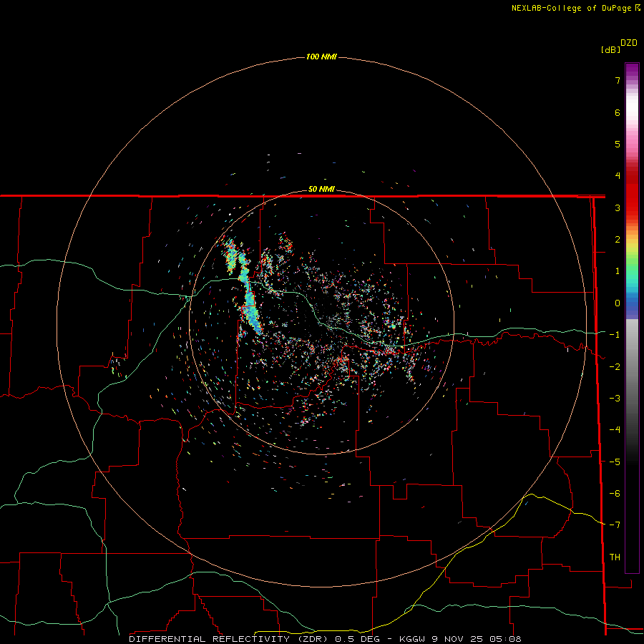Click the 100 NMI range ring label
The image size is (644, 644).
321,57
